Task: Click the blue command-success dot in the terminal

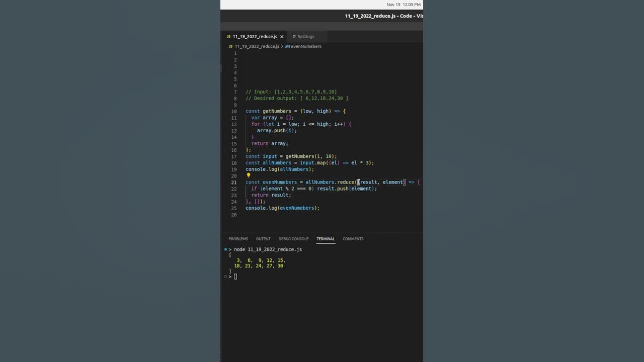Action: tap(225, 249)
